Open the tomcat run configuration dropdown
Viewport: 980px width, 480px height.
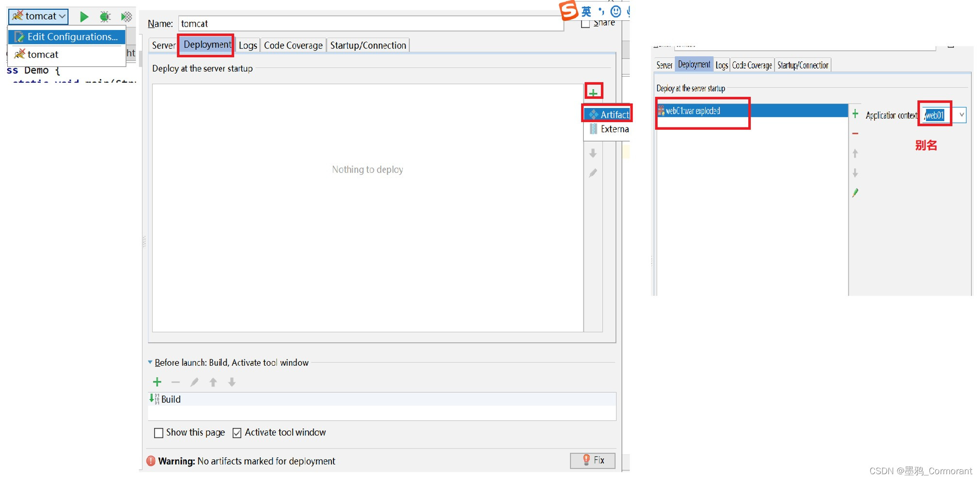coord(39,16)
